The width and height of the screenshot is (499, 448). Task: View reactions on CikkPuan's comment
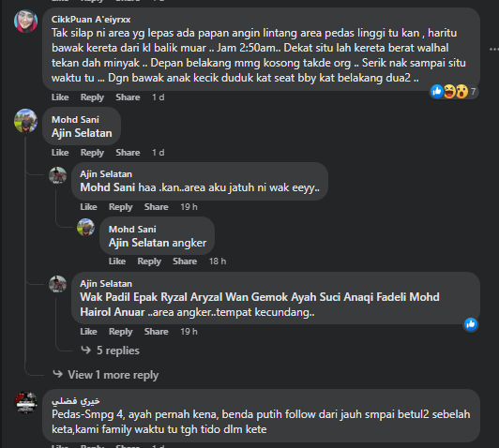[x=454, y=92]
